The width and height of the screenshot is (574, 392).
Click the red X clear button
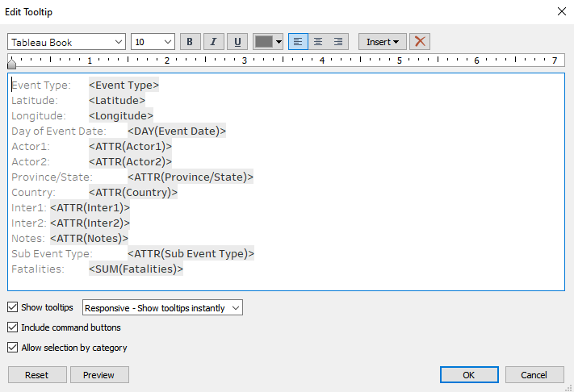pos(419,42)
